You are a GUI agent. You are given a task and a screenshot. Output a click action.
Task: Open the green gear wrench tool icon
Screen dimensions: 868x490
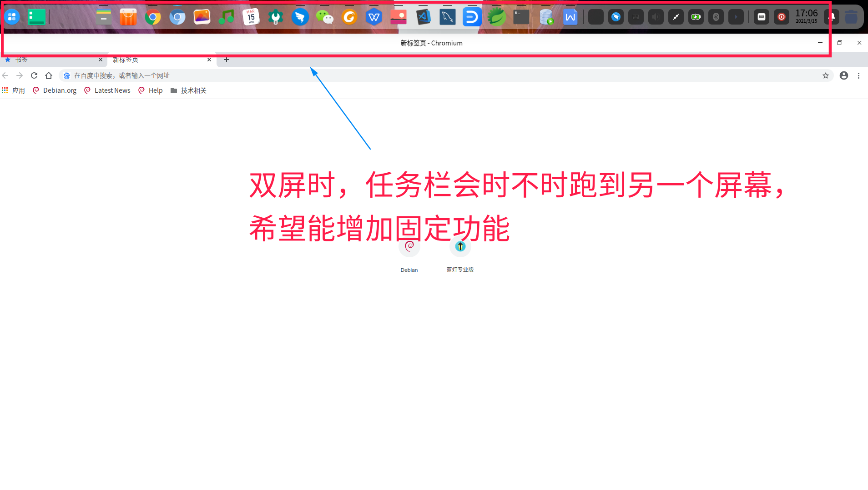(x=276, y=17)
